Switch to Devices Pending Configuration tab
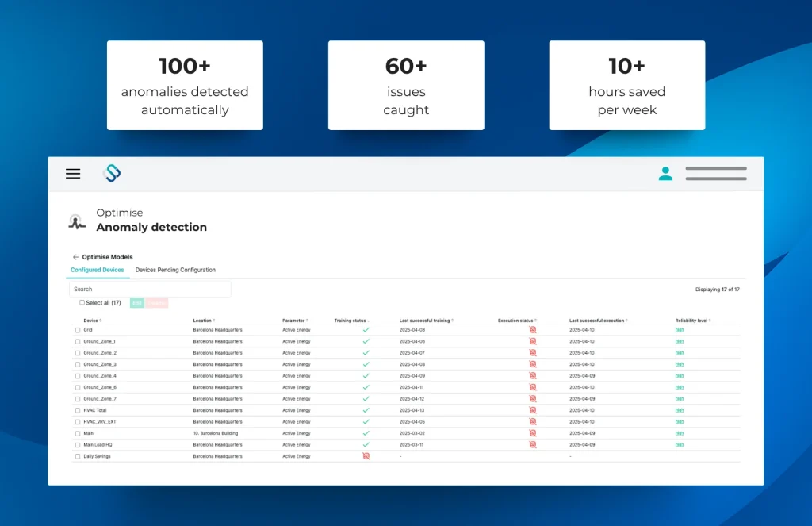Viewport: 812px width, 526px height. pos(175,270)
